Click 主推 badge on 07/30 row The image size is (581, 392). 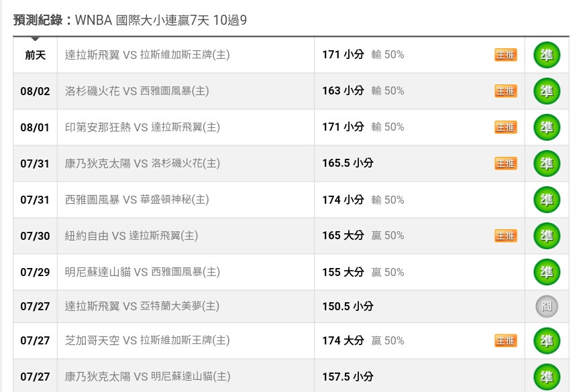click(x=505, y=236)
